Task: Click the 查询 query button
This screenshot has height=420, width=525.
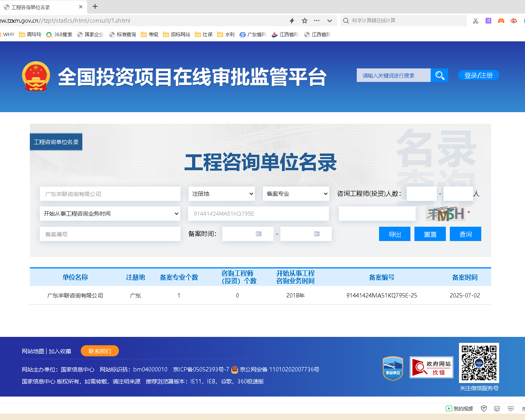Action: (465, 234)
